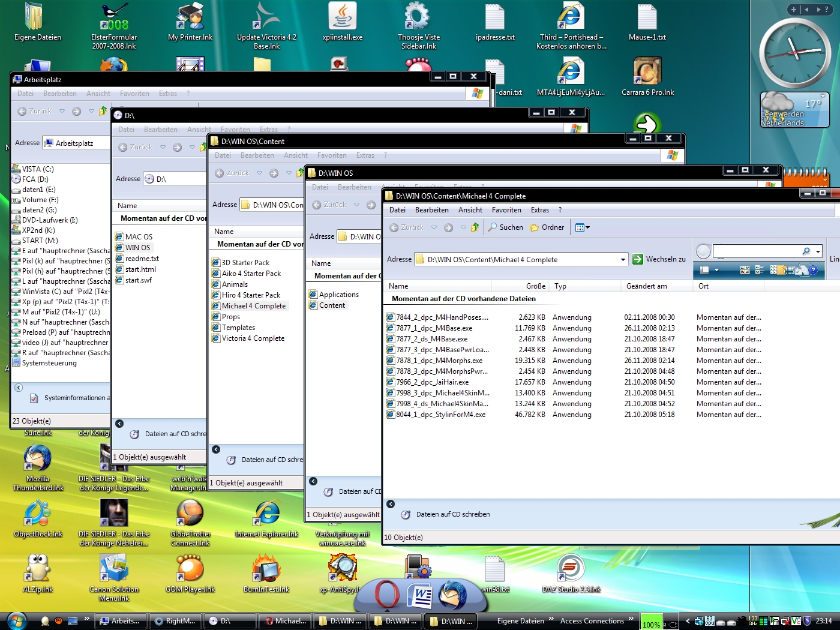
Task: Open Opera from the bottom dock
Action: tap(387, 595)
